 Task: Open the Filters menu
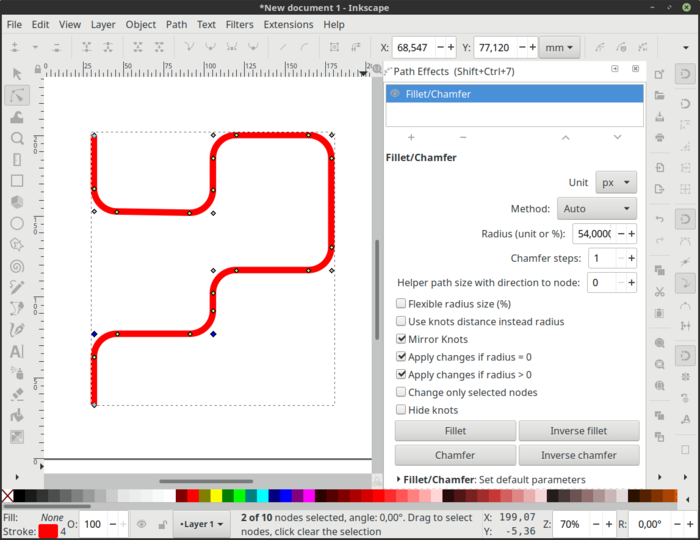(x=239, y=24)
